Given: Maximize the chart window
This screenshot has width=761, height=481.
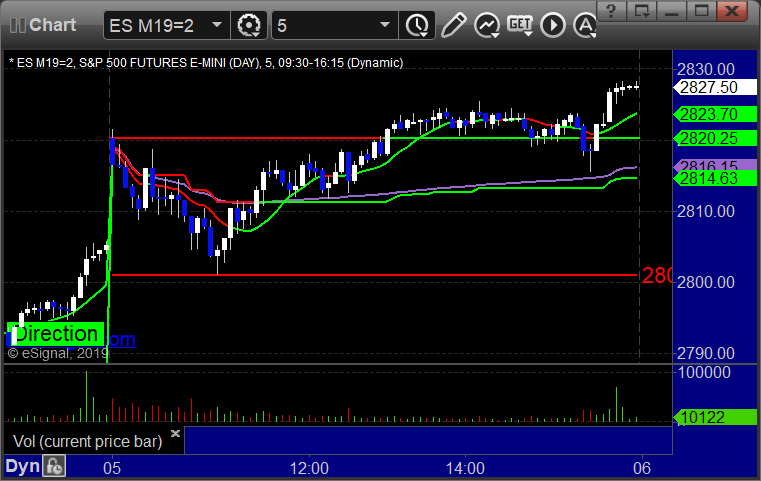Looking at the screenshot, I should (702, 11).
